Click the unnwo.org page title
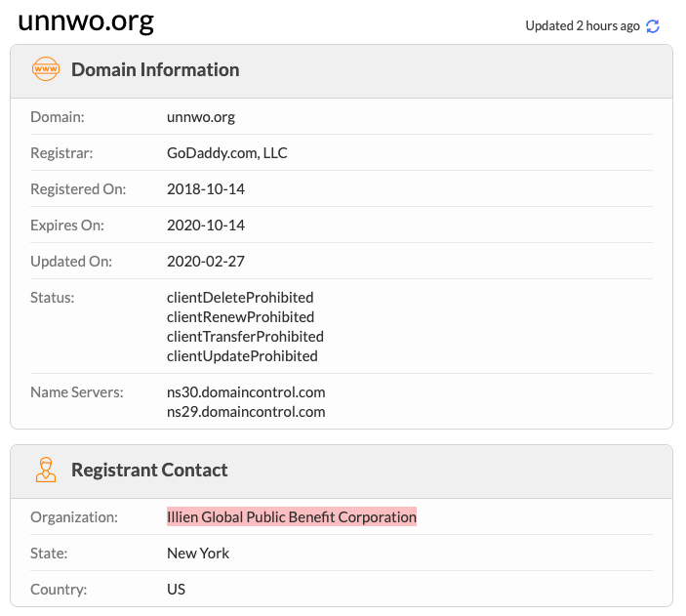The width and height of the screenshot is (686, 616). click(86, 21)
